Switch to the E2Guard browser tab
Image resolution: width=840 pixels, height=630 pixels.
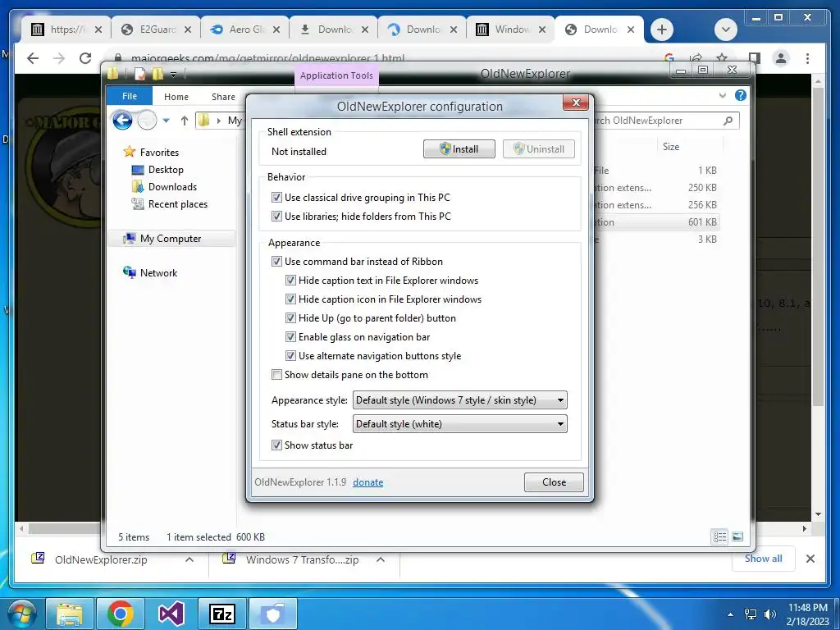click(157, 30)
